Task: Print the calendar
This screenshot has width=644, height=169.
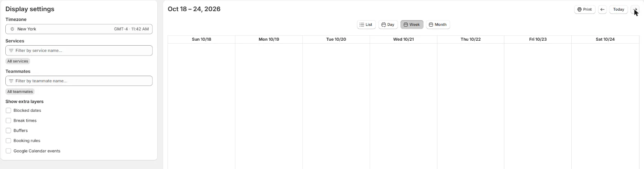Action: pos(584,9)
